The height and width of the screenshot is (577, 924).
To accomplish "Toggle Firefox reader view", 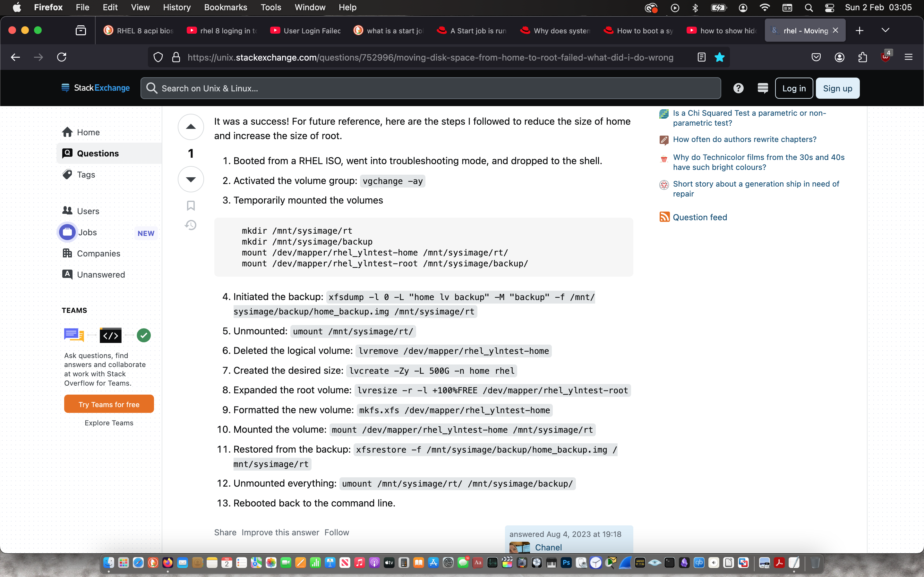I will click(x=701, y=57).
